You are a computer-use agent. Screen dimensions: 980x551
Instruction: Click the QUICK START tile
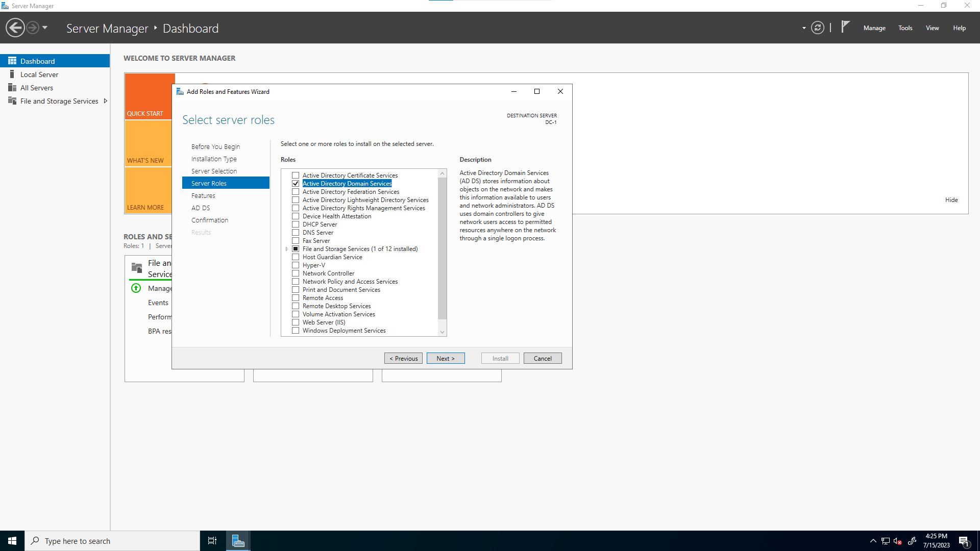pyautogui.click(x=148, y=96)
